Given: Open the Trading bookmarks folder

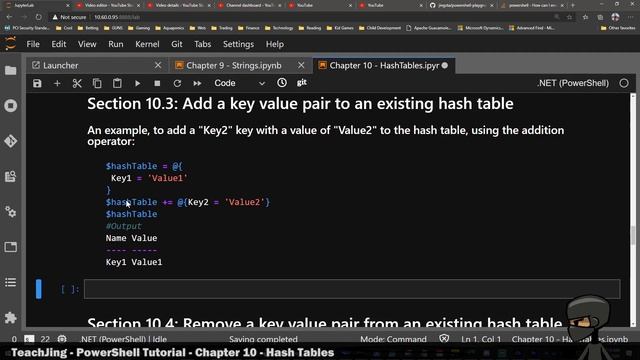Looking at the screenshot, I should (x=222, y=28).
